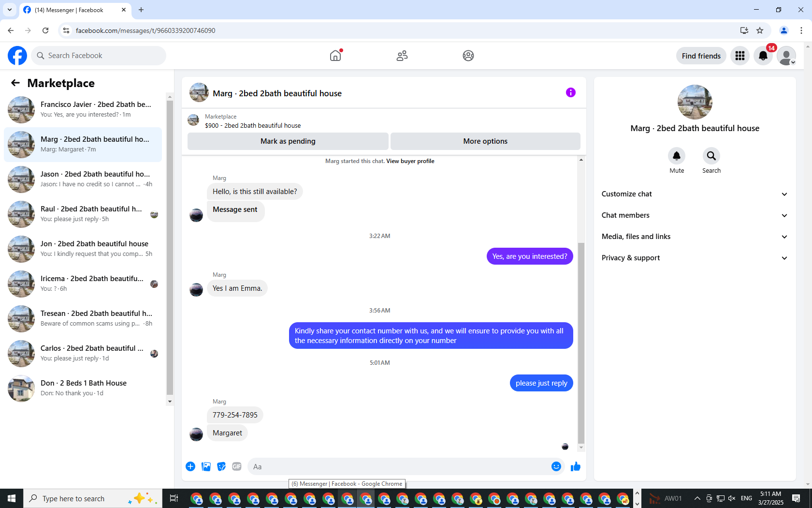Open the Chrome three-dot menu
This screenshot has height=508, width=812.
(801, 30)
